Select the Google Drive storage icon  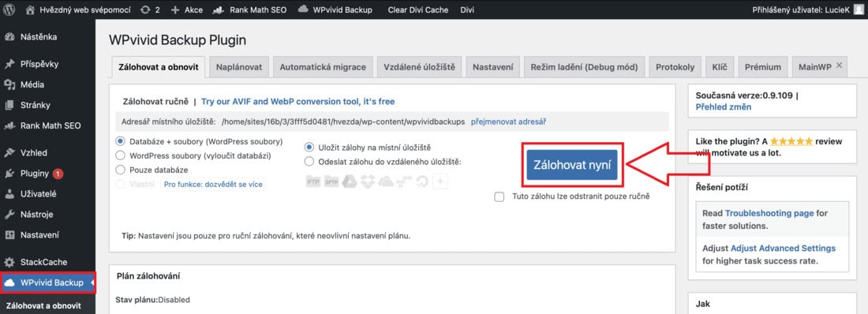(x=350, y=181)
